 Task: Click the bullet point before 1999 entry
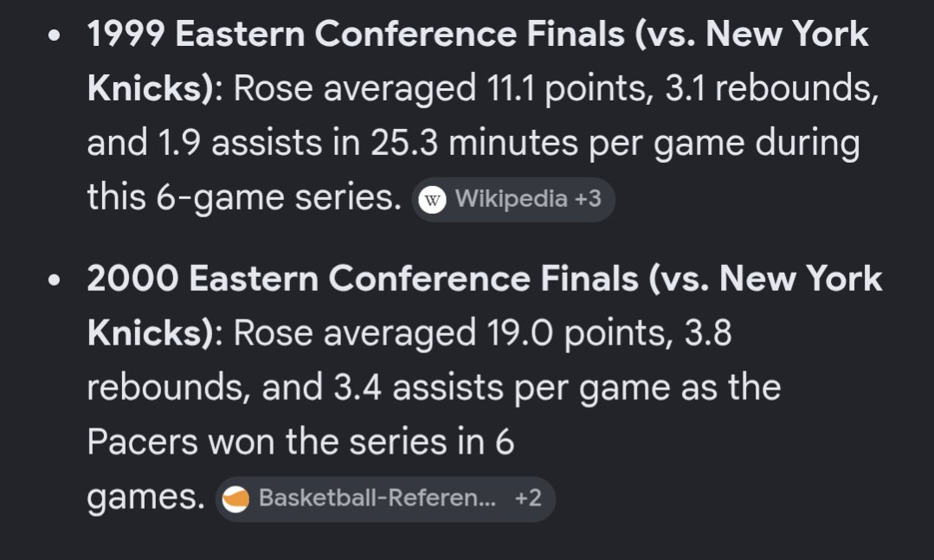coord(55,35)
